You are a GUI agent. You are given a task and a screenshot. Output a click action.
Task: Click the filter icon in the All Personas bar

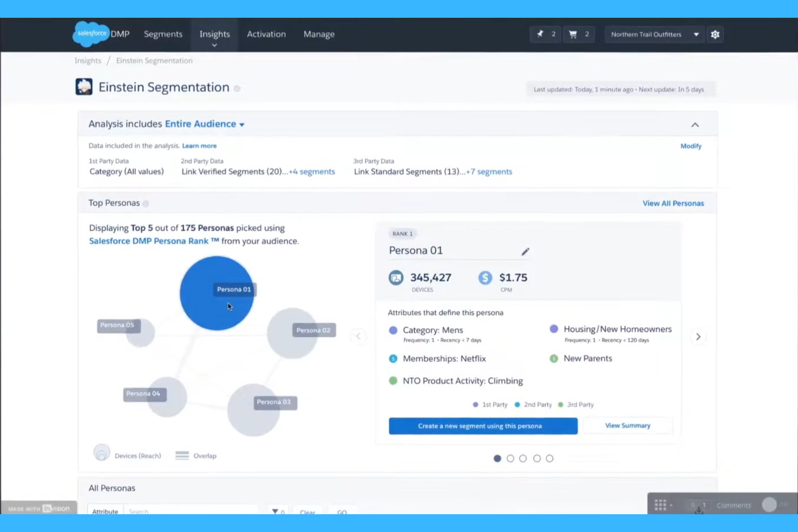coord(276,511)
